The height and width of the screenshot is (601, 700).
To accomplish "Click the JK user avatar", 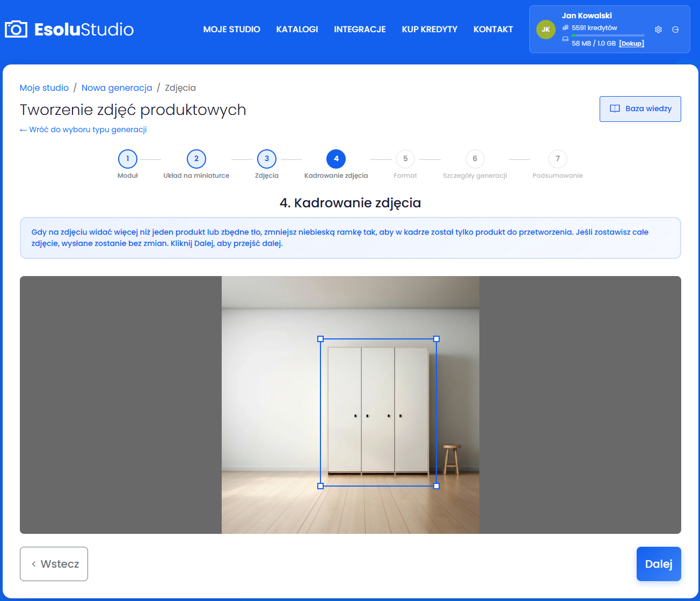I will (546, 30).
